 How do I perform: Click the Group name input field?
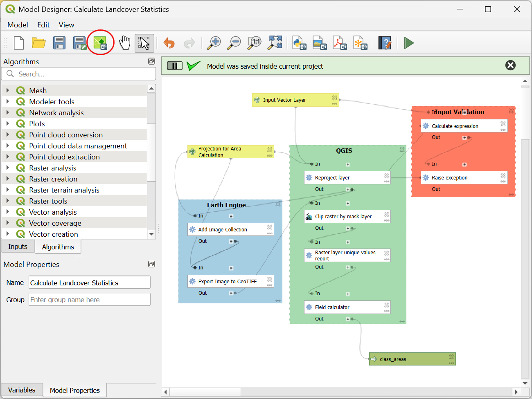coord(89,300)
